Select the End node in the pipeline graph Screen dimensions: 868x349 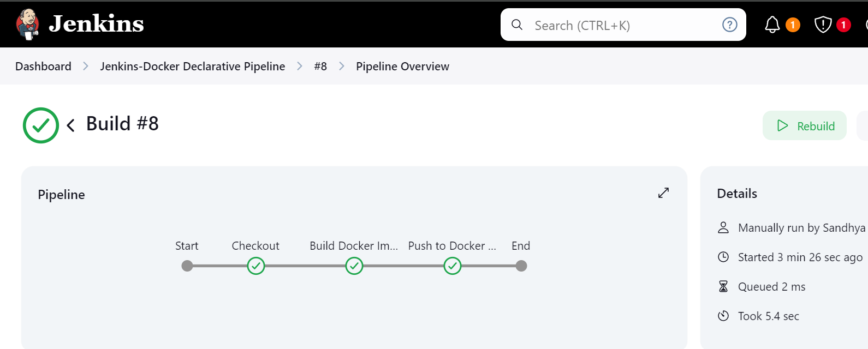[521, 266]
